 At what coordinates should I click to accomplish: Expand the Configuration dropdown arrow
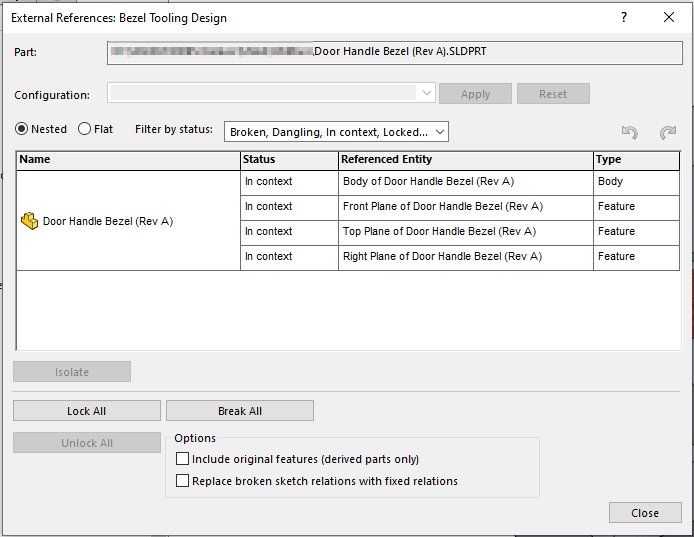[x=427, y=94]
